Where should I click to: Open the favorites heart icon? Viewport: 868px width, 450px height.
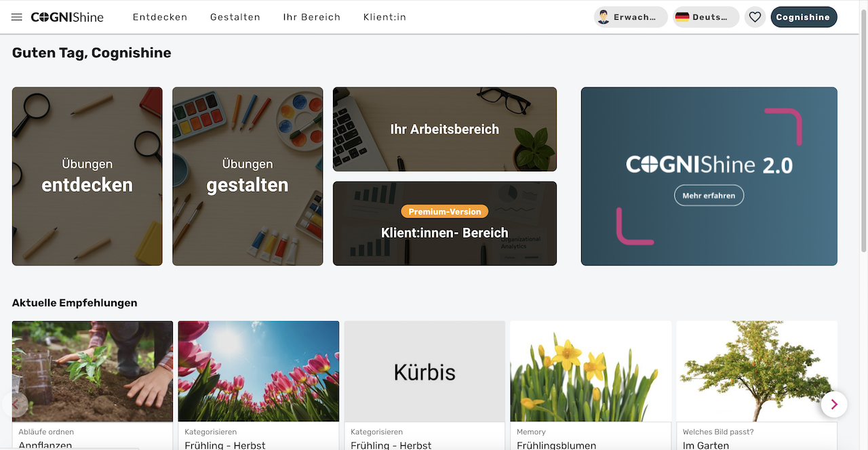tap(755, 17)
